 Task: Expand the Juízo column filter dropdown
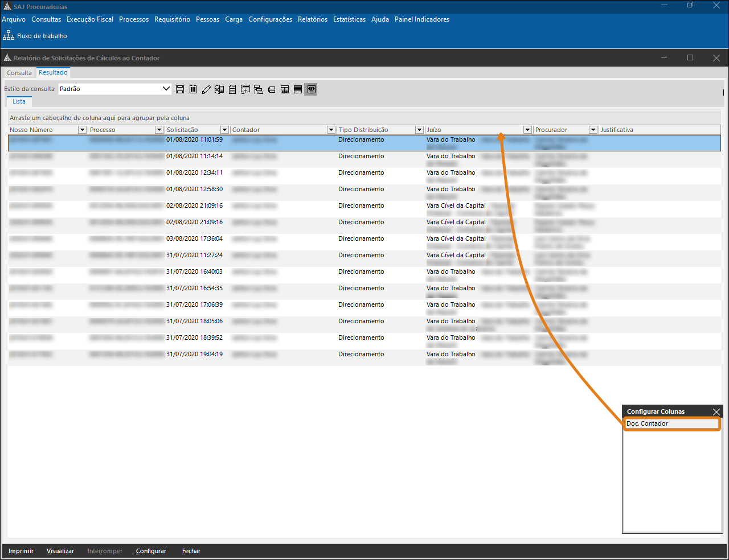(527, 130)
